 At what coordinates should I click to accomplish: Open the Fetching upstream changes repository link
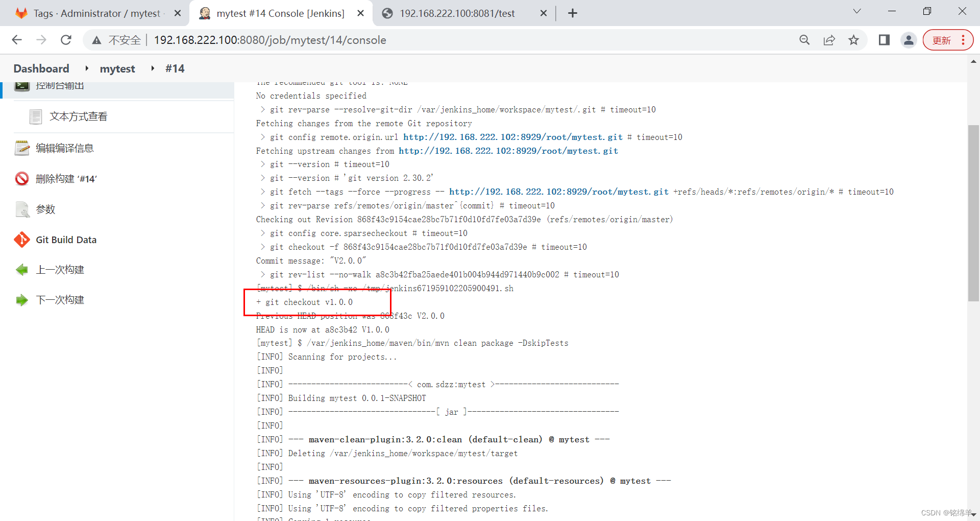508,151
